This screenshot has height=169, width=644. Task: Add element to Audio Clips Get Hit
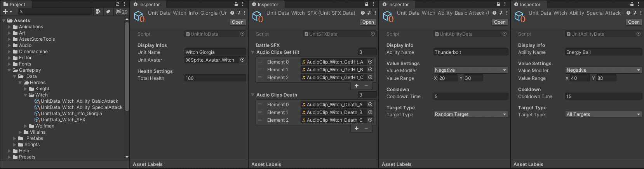(357, 86)
